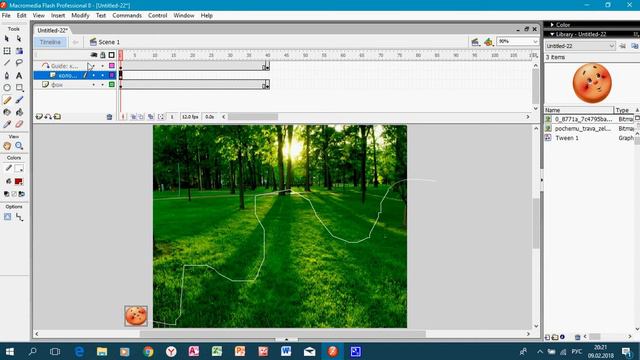Open the Edit Symbols dropdown

click(x=489, y=42)
